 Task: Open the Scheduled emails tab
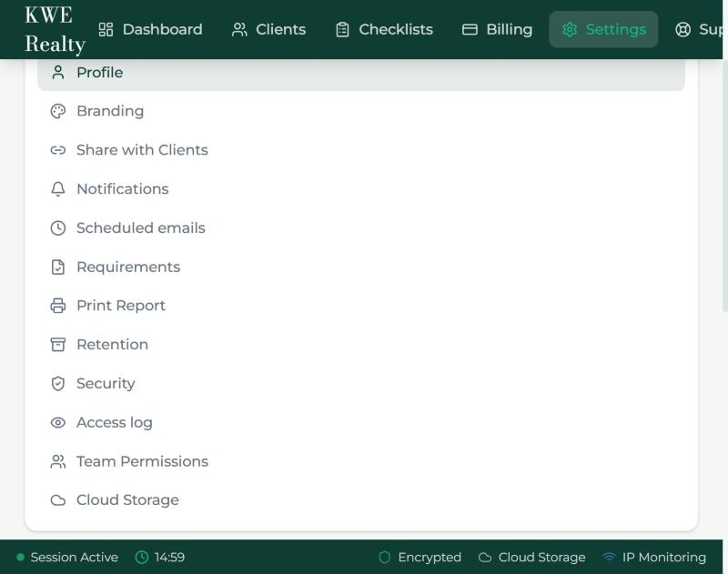click(361, 228)
